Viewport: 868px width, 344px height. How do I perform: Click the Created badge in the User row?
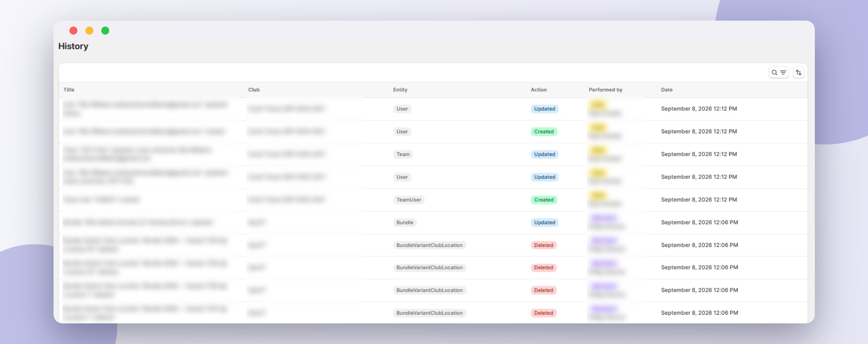coord(544,132)
